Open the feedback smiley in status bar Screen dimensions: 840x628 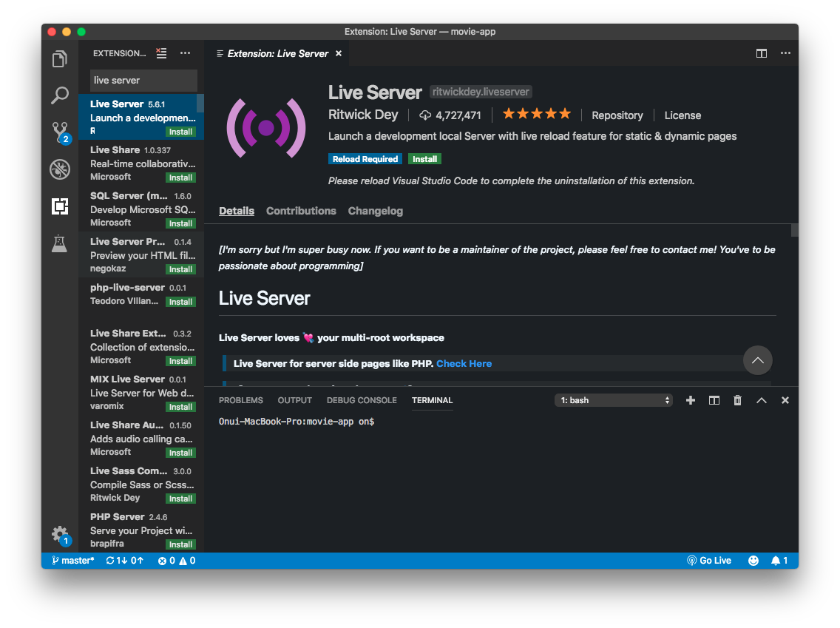753,561
